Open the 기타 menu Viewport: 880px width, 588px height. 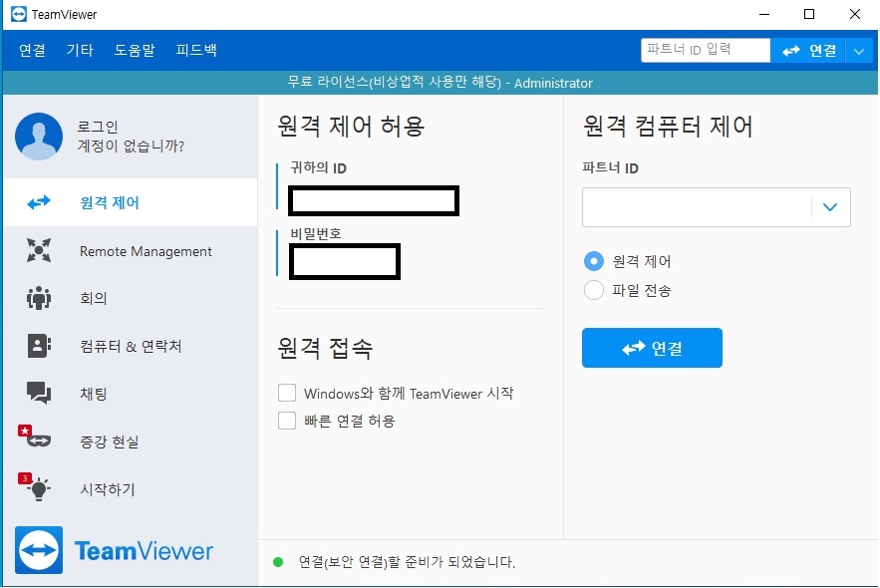80,50
